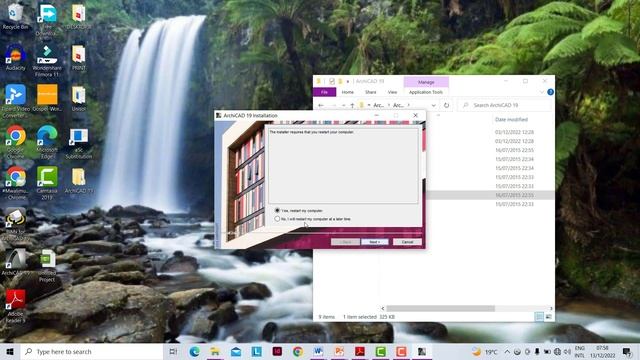Viewport: 640px width, 360px height.
Task: Select "No, I will restart later" radio option
Action: click(278, 219)
